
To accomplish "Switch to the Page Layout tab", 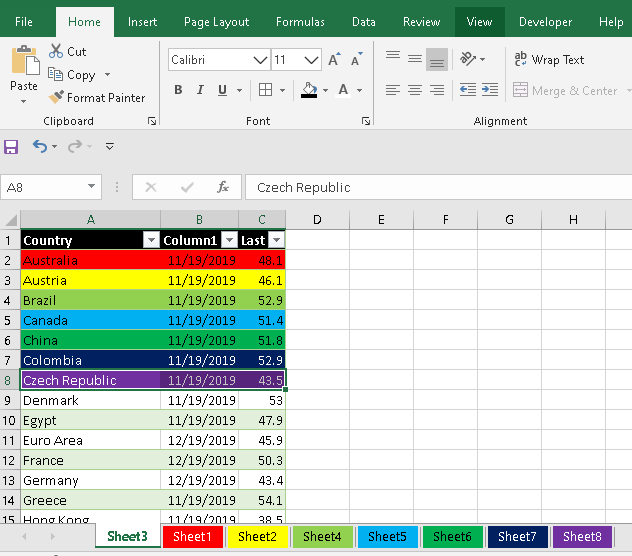I will 216,22.
